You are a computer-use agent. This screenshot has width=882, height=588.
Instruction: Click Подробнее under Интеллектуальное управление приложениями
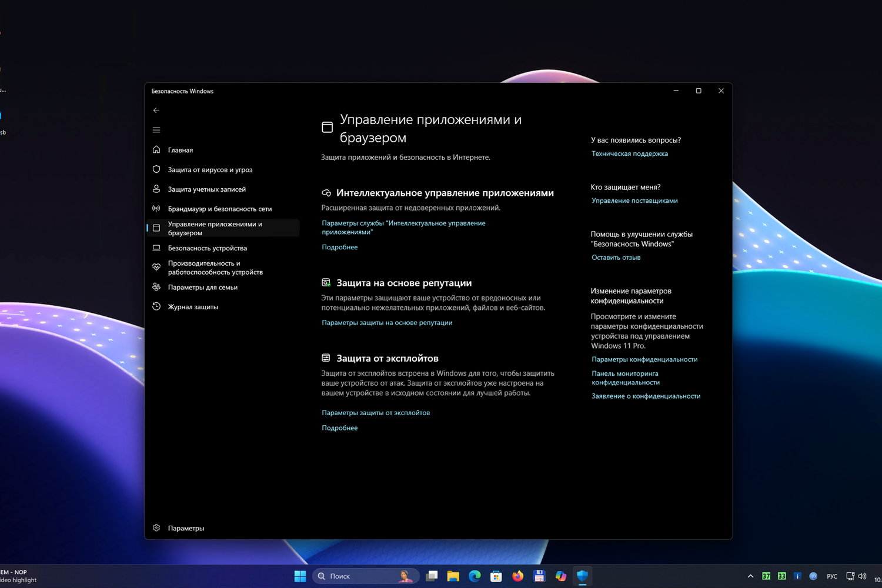tap(340, 248)
